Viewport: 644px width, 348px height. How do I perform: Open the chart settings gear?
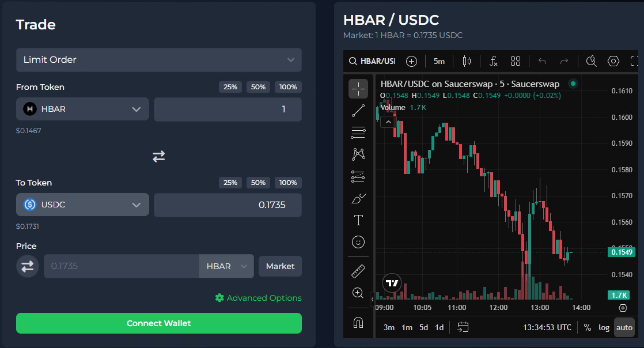click(x=613, y=60)
